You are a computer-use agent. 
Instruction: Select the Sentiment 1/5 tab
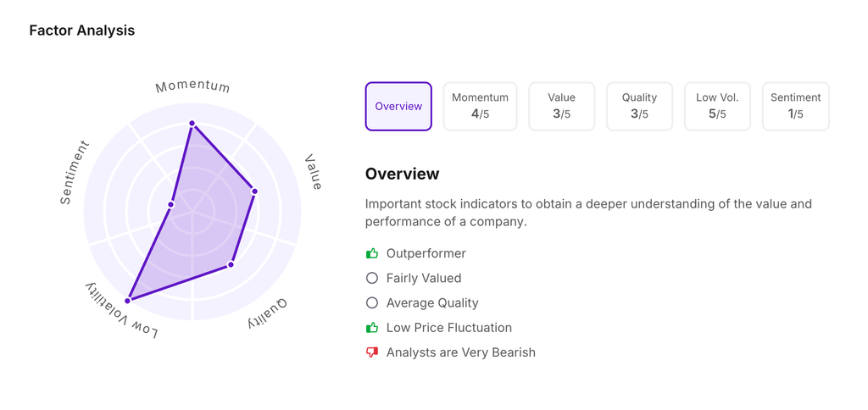(x=795, y=107)
